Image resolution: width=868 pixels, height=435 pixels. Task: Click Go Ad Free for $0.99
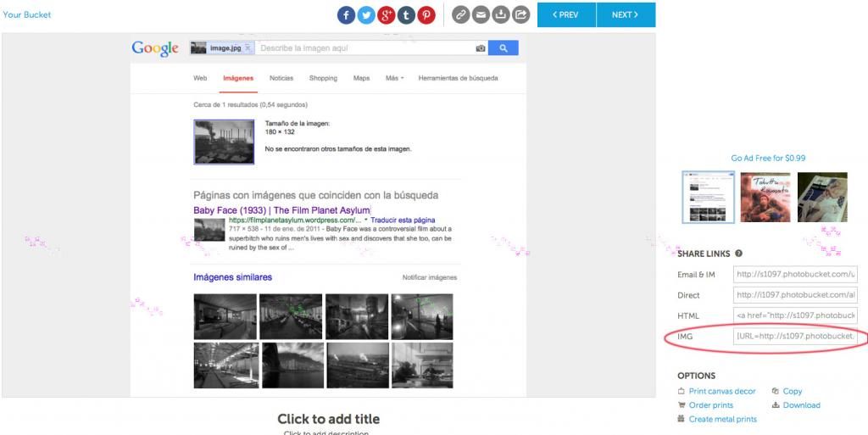[768, 158]
